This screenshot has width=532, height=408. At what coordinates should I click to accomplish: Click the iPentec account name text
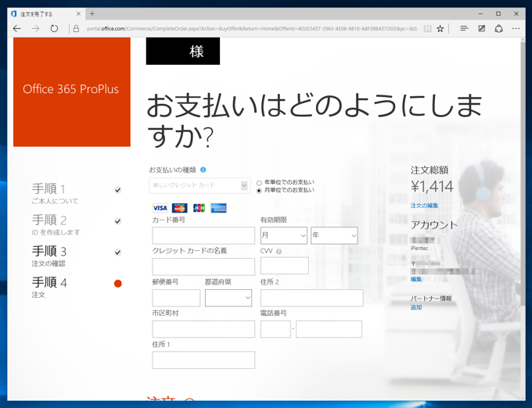click(x=419, y=249)
